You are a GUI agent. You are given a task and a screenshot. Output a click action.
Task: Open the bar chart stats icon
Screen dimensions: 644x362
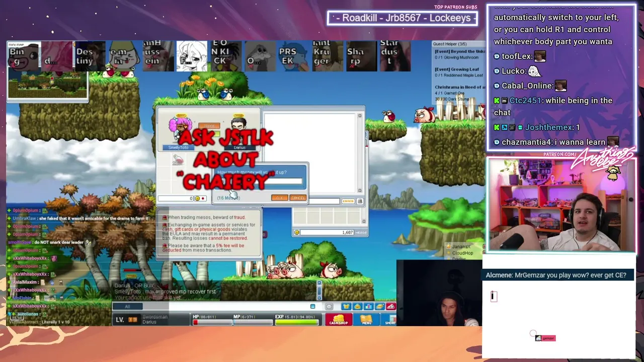(x=368, y=307)
